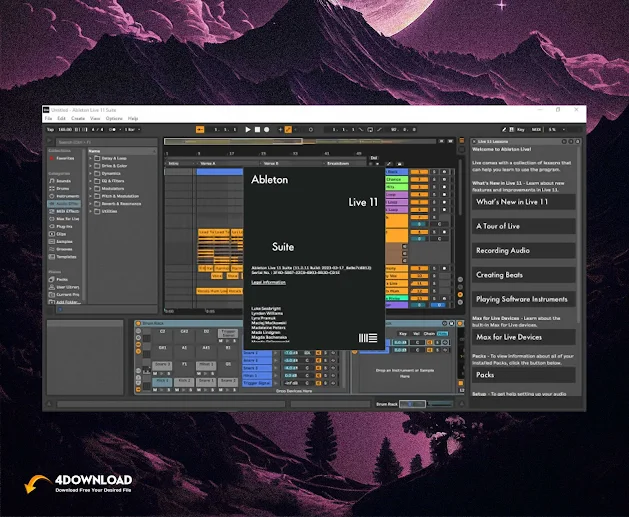
Task: Expand the Drive & Color folder
Action: 91,166
